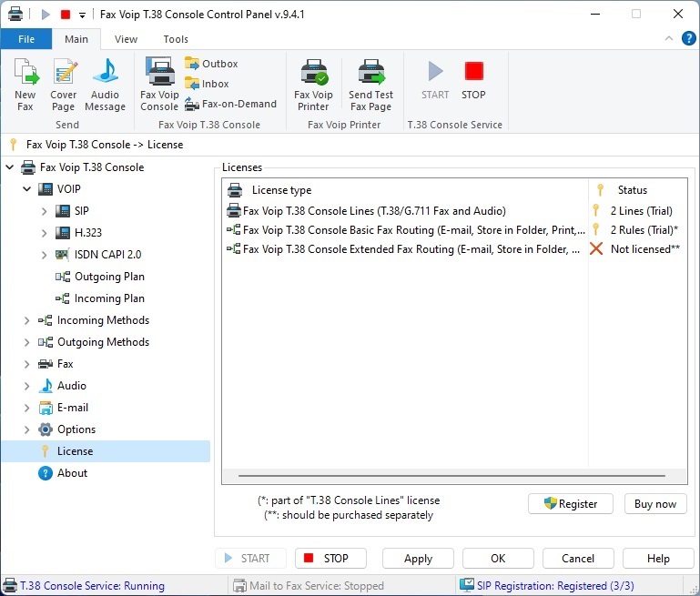Open Fax Voip Console from ribbon
The height and width of the screenshot is (596, 700).
(159, 85)
